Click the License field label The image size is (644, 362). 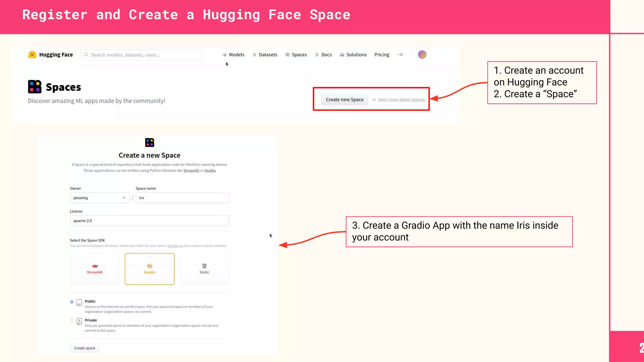coord(76,211)
